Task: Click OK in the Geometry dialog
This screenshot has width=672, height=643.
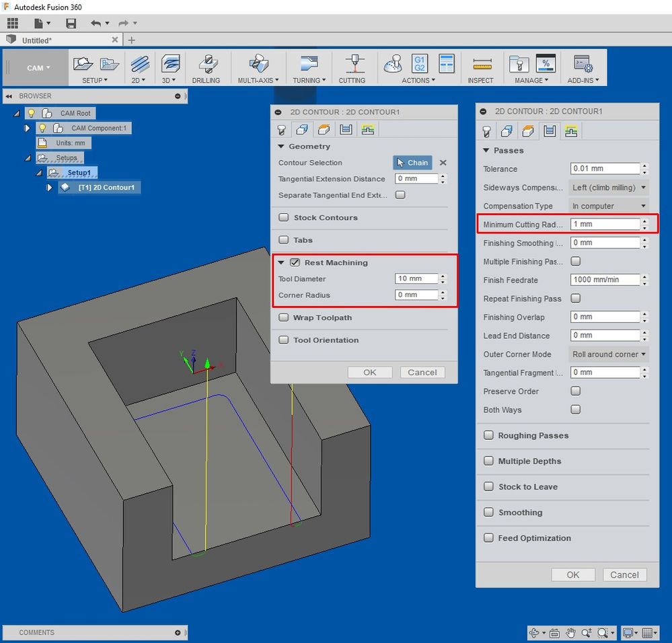Action: coord(370,372)
